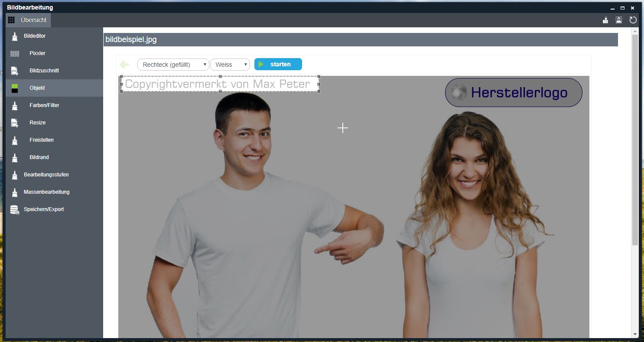Viewport: 644px width, 342px height.
Task: Go to the Resize section
Action: tap(54, 123)
